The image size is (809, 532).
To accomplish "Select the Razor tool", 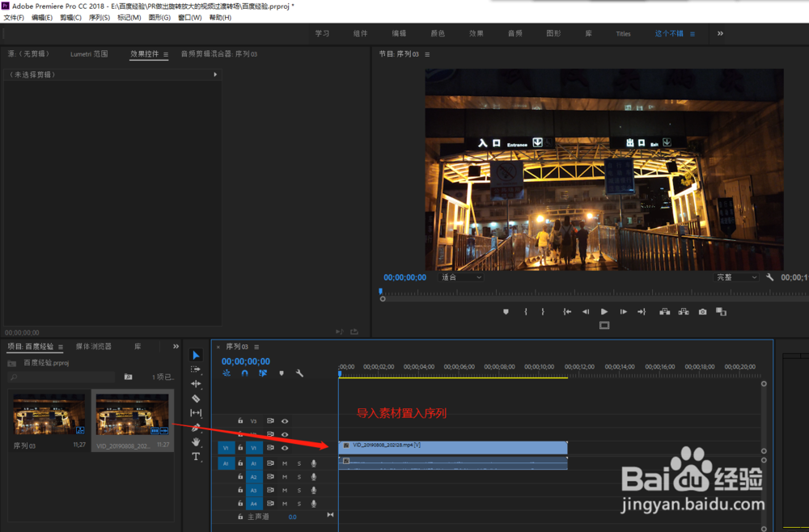I will (196, 398).
